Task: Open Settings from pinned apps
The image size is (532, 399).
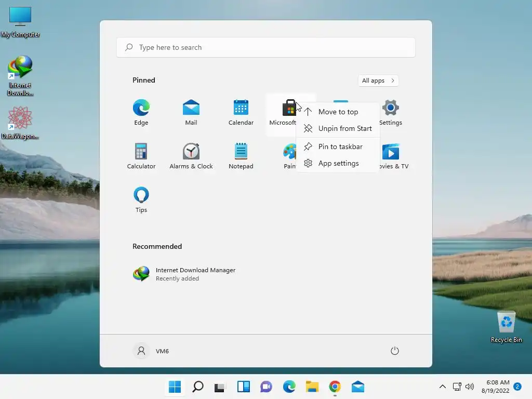Action: [391, 113]
